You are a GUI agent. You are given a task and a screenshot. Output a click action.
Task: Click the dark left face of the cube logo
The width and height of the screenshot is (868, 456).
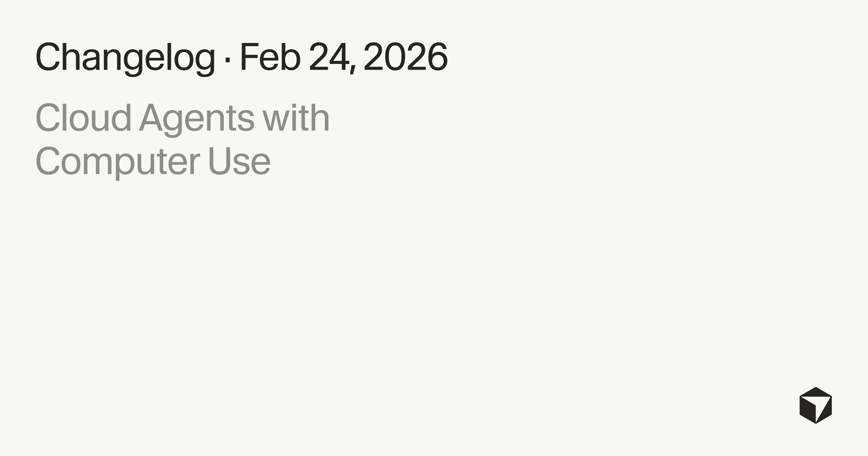[x=807, y=410]
